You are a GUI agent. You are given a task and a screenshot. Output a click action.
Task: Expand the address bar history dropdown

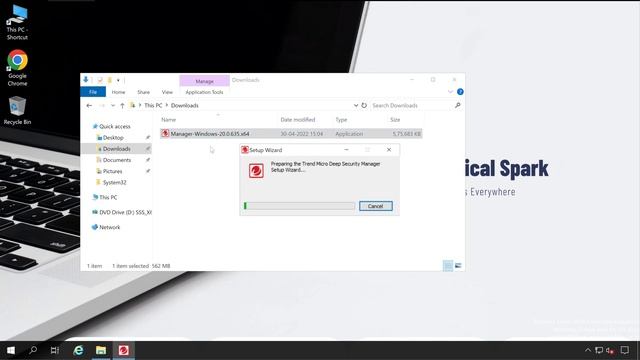pyautogui.click(x=356, y=105)
